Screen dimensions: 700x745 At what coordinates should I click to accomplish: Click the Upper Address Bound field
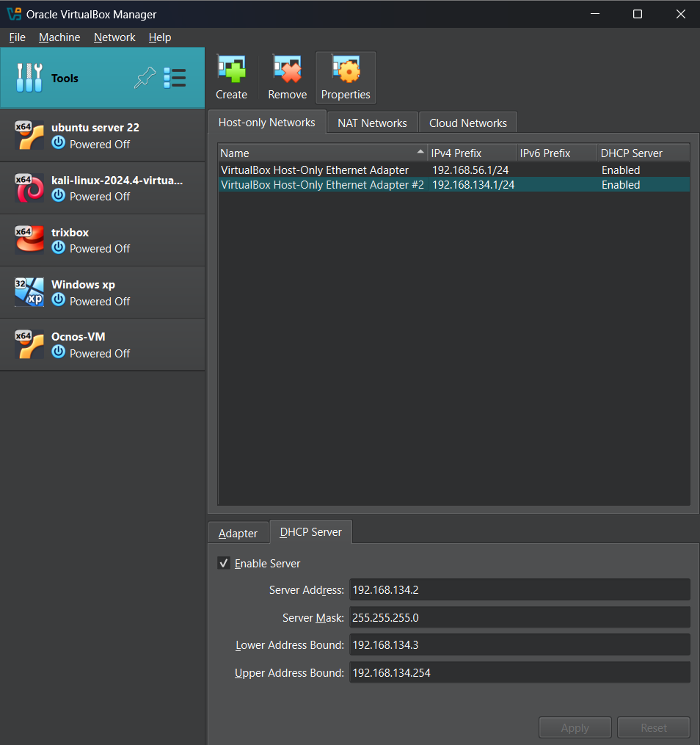[x=519, y=672]
